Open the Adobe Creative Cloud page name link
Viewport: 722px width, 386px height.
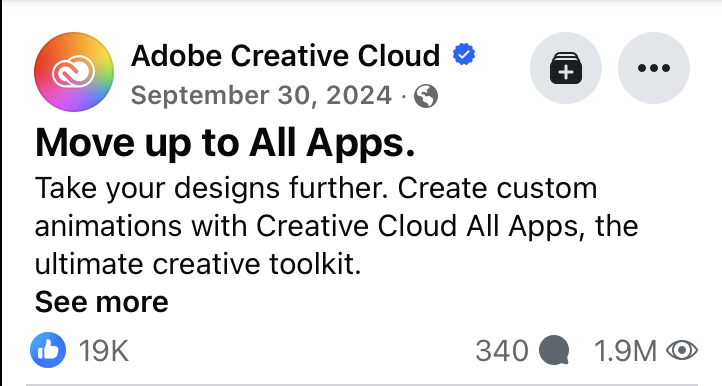click(285, 55)
